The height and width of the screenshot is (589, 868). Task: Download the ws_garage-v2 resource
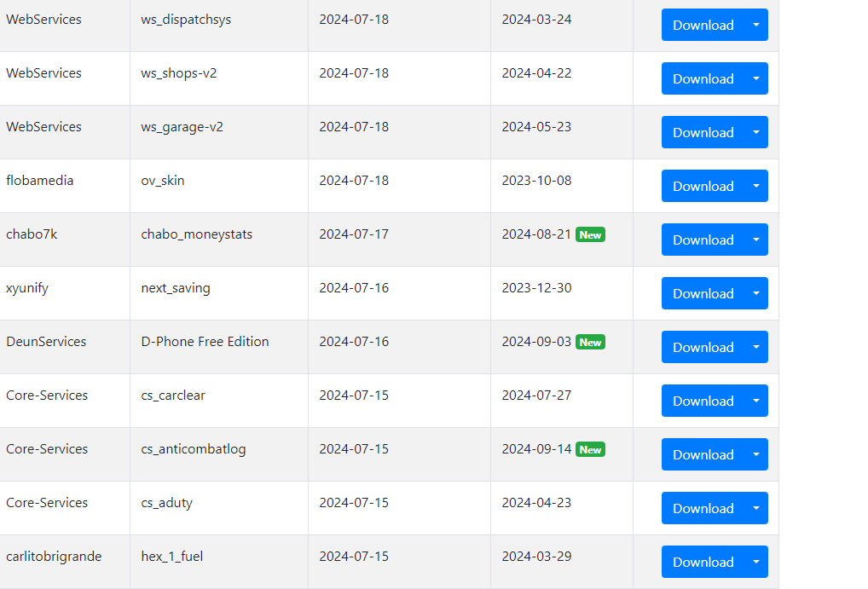703,132
